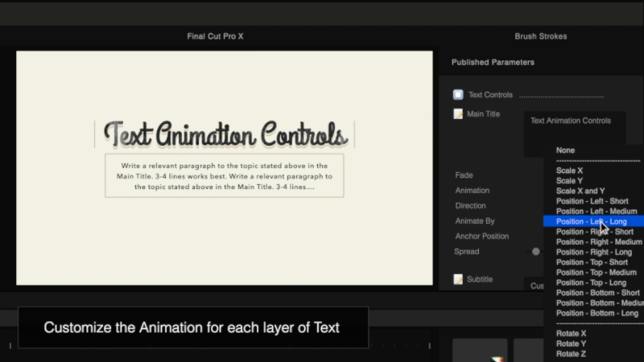
Task: Select Position - Right - Medium
Action: (599, 242)
